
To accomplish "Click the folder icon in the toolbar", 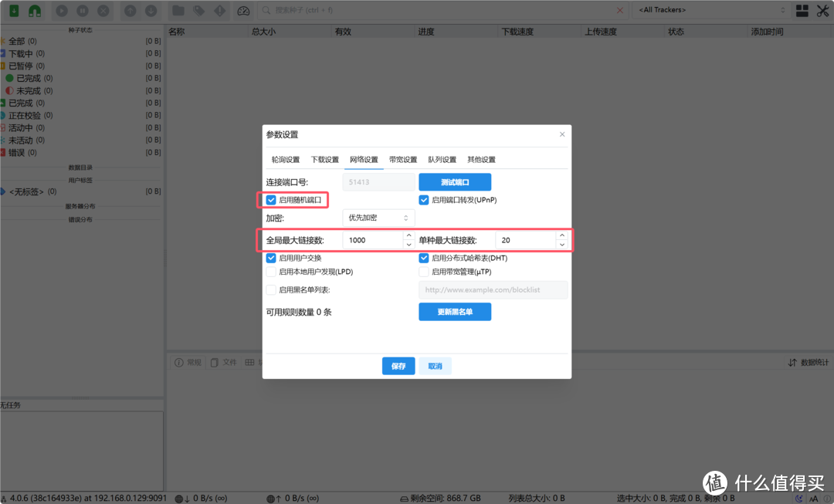I will (179, 11).
